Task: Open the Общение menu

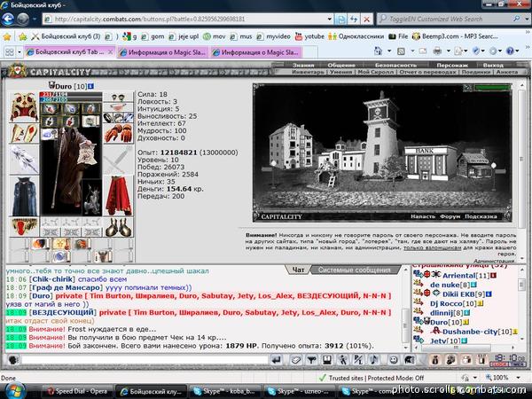Action: (x=341, y=65)
